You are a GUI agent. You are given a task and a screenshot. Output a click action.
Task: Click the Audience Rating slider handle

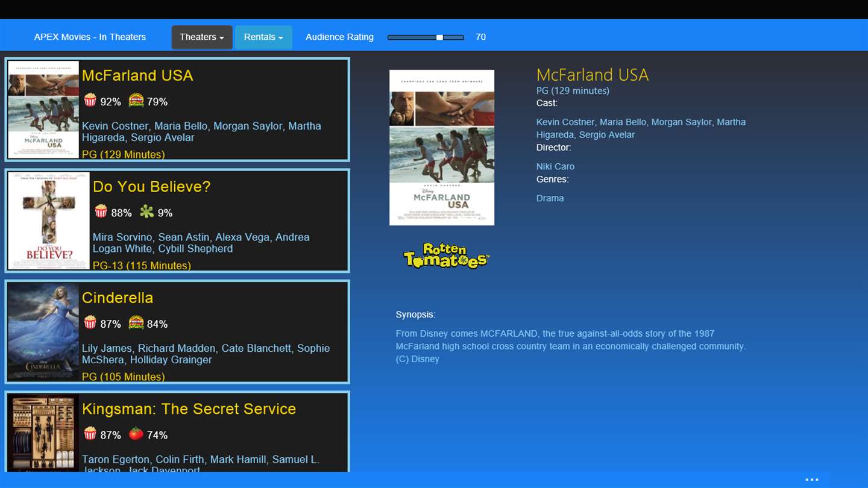[440, 37]
